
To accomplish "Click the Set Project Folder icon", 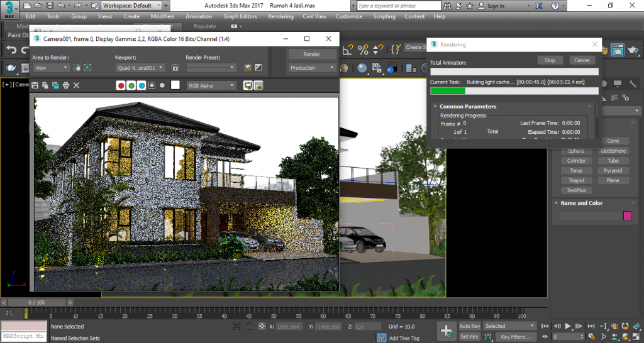I will click(95, 6).
